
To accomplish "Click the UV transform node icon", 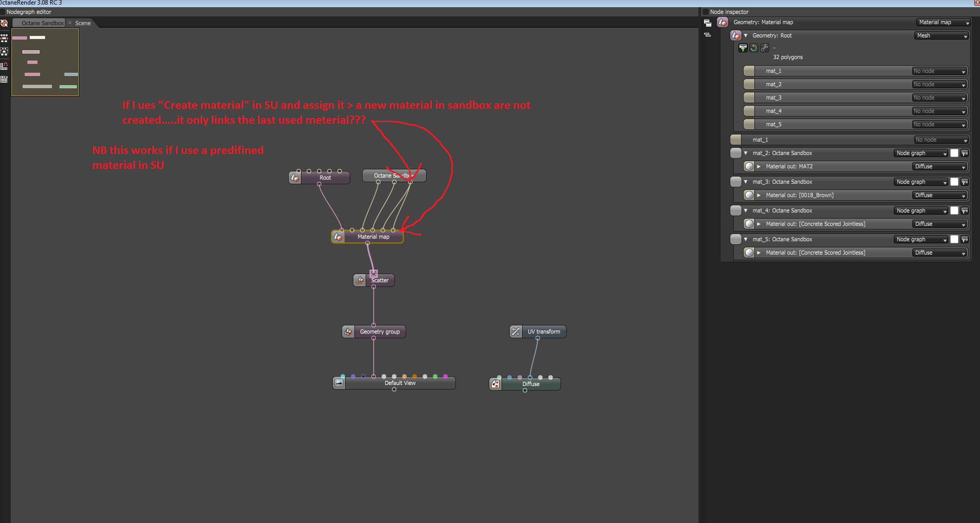I will [x=516, y=332].
